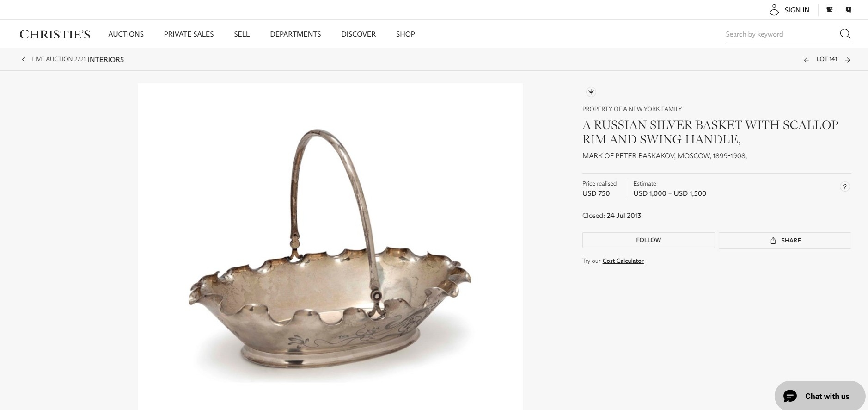868x410 pixels.
Task: Click the user account icon
Action: (x=774, y=10)
